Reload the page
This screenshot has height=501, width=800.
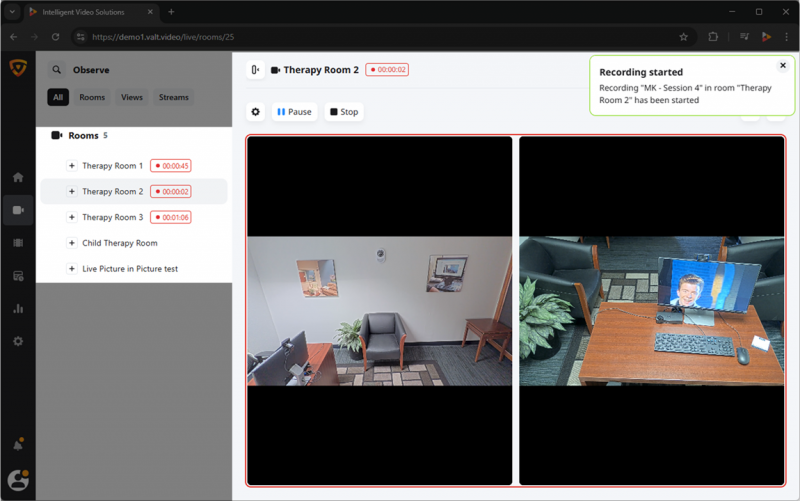[56, 37]
